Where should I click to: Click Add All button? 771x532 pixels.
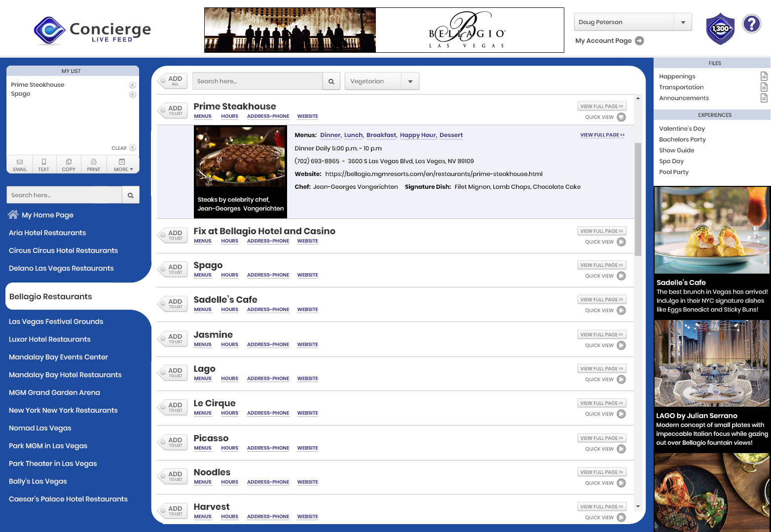coord(173,81)
